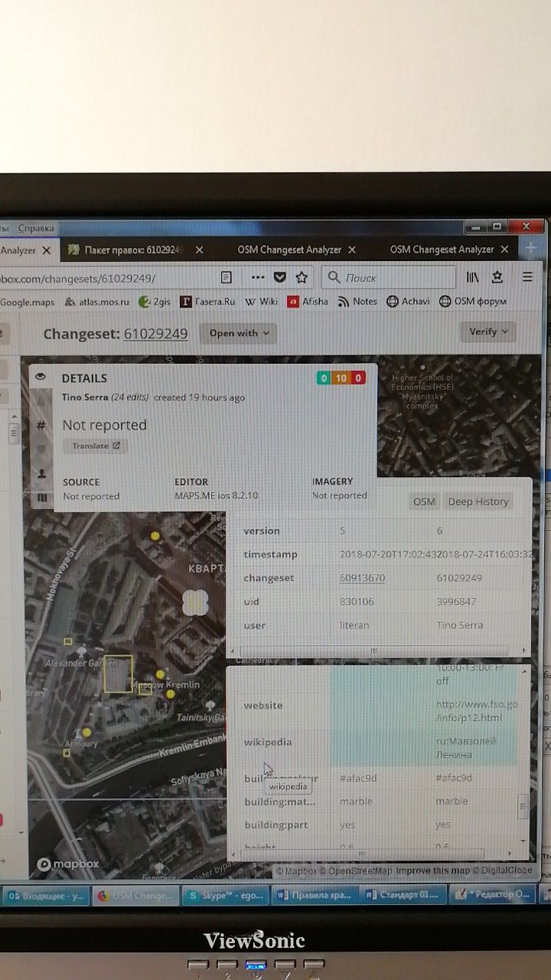Open Wiki bookmark
This screenshot has width=551, height=980.
click(x=261, y=302)
